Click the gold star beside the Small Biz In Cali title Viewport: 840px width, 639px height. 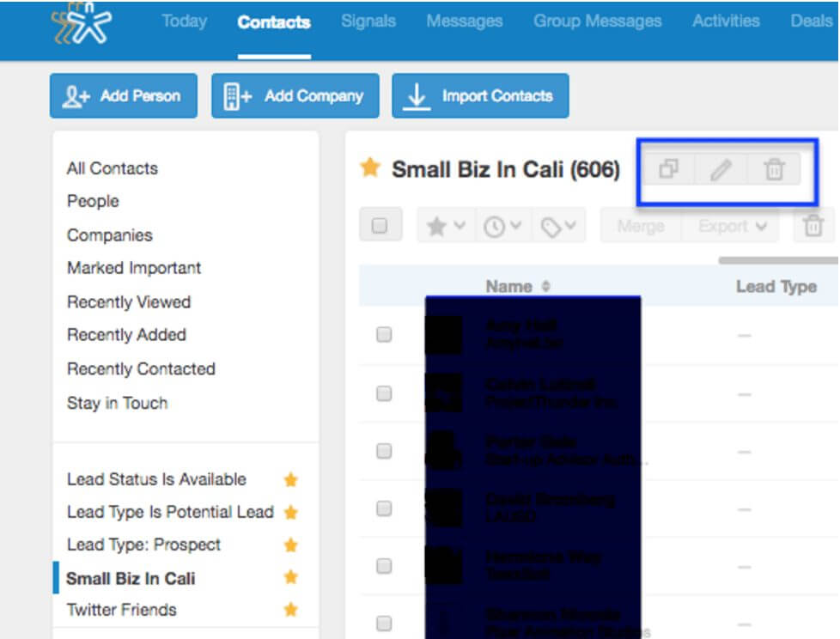[x=370, y=168]
